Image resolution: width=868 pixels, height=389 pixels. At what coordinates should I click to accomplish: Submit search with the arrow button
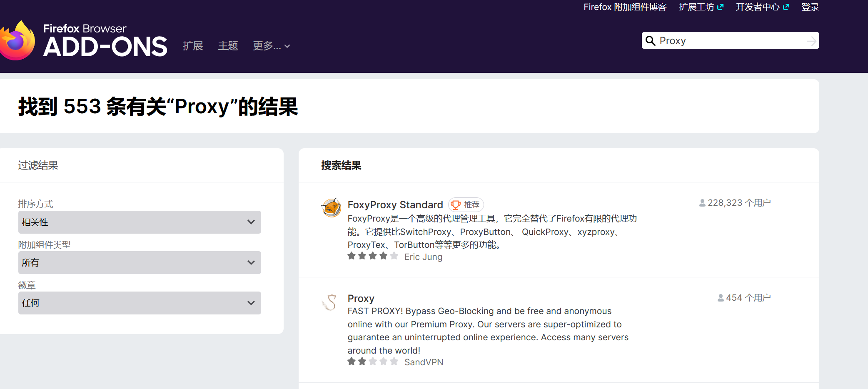tap(811, 41)
